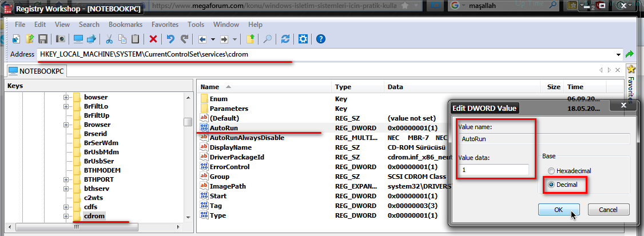Image resolution: width=644 pixels, height=236 pixels.
Task: Click the Cut scissors icon
Action: pos(109,39)
